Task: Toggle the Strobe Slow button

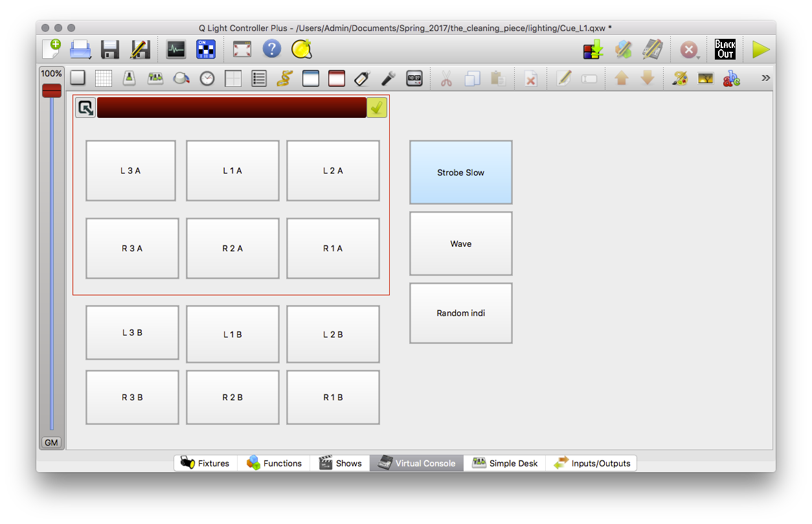Action: pos(461,172)
